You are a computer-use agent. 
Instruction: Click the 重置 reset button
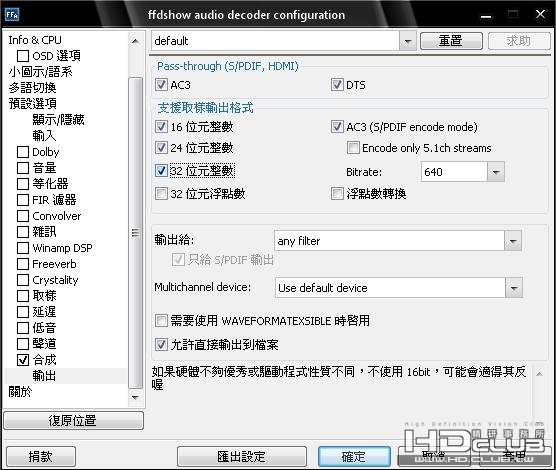[x=451, y=41]
